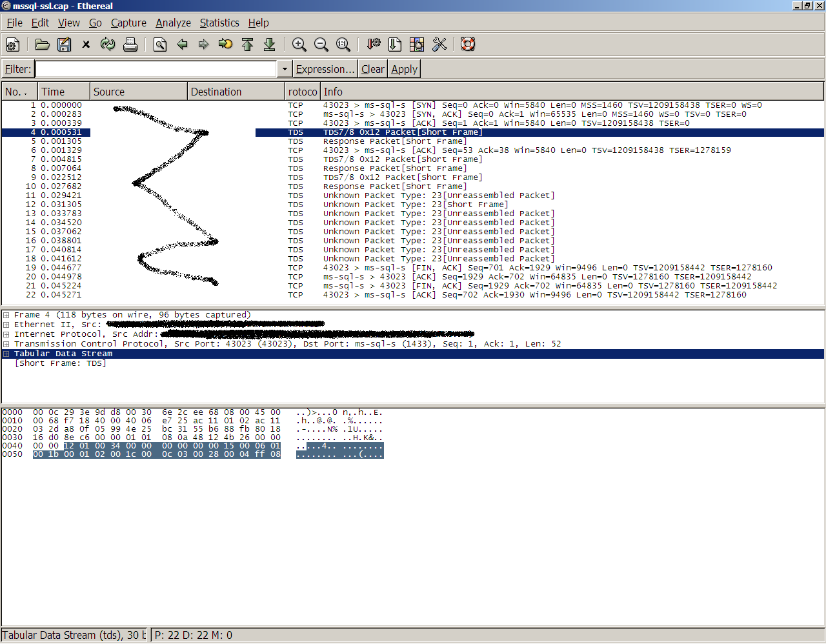Open the Help menu
The height and width of the screenshot is (644, 826).
[258, 23]
